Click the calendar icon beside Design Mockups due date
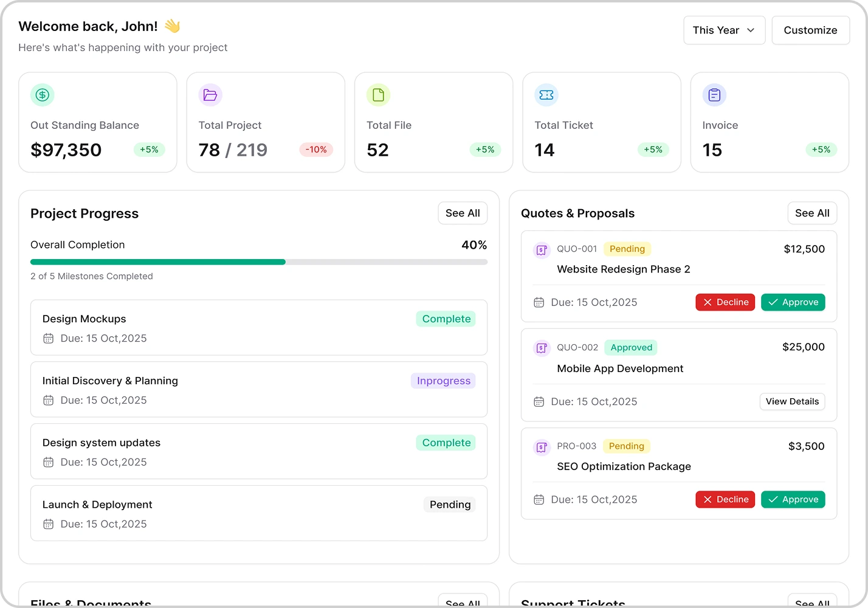Screen dimensions: 868x608 [x=49, y=338]
